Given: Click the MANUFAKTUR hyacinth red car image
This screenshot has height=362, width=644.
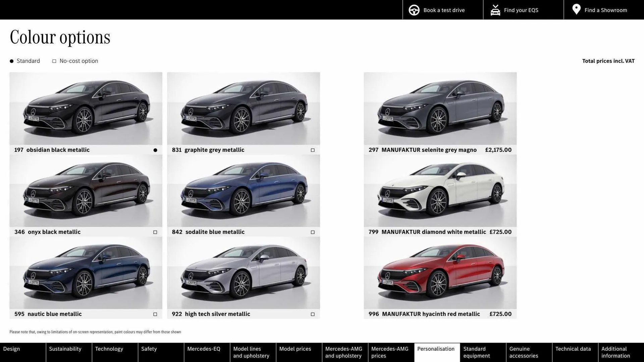Looking at the screenshot, I should [x=440, y=273].
